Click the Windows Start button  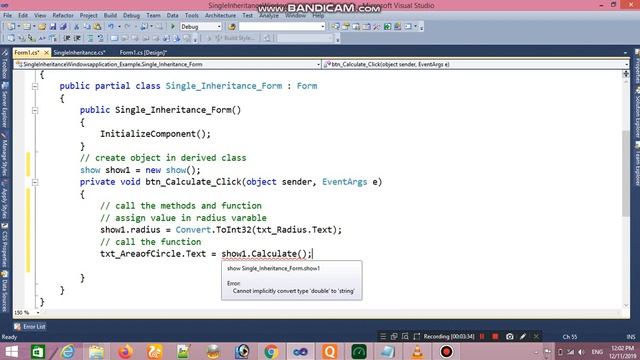click(x=11, y=351)
